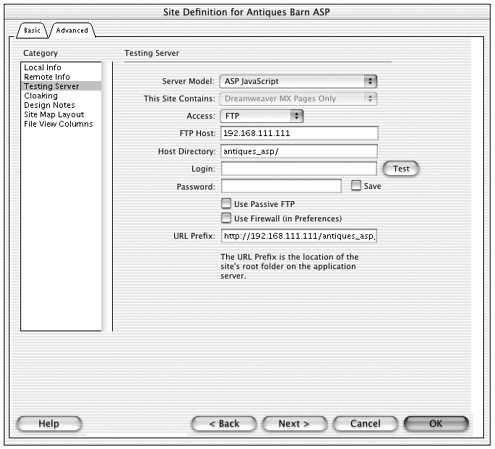Click the FTP Host field
This screenshot has width=495, height=449.
[x=299, y=133]
